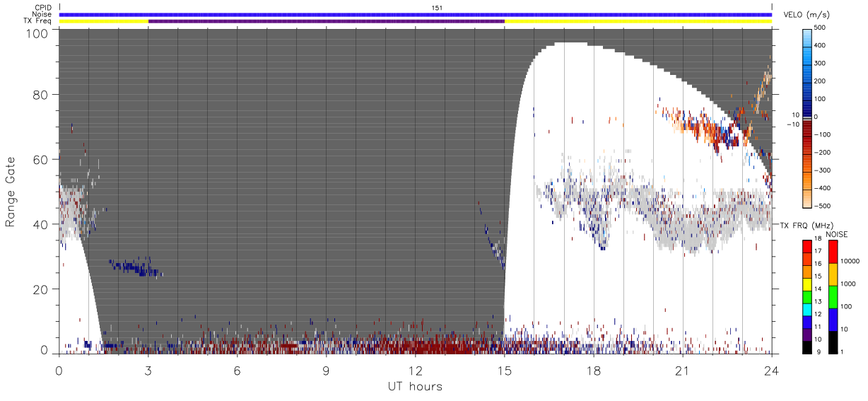
Task: Click the Noise row label
Action: (x=42, y=14)
